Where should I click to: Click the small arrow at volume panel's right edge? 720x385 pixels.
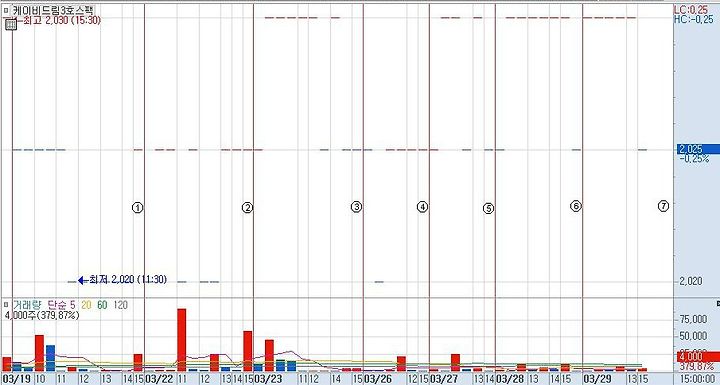(718, 304)
